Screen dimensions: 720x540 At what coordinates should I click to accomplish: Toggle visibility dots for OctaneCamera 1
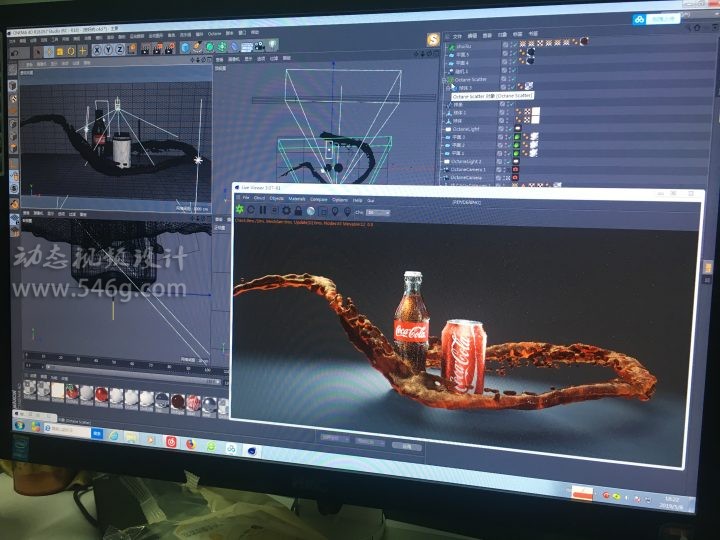508,170
